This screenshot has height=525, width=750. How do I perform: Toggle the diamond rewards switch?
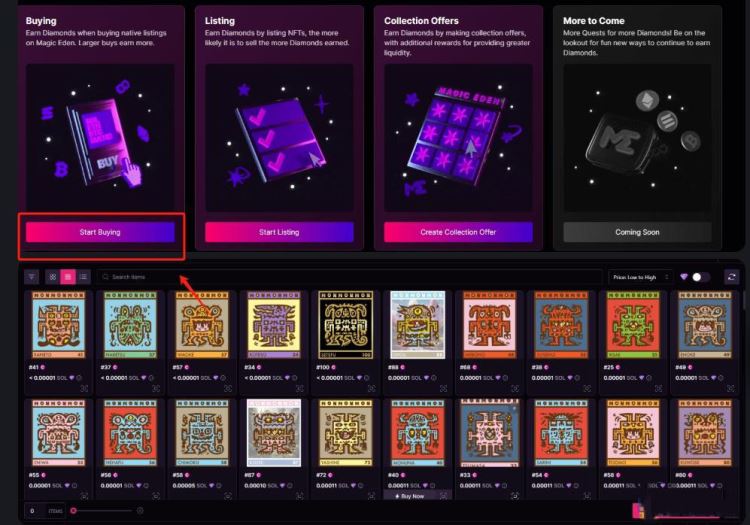pyautogui.click(x=701, y=277)
